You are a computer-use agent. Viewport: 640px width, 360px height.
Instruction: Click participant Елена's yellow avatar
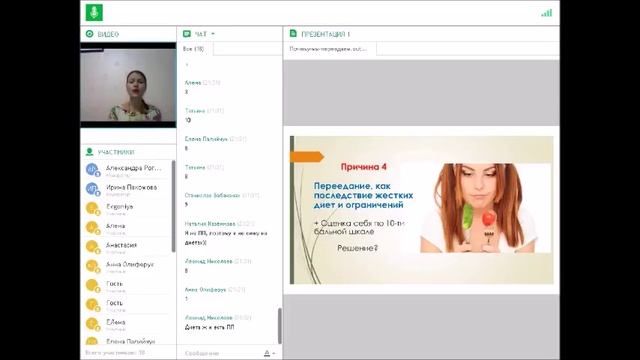92,324
